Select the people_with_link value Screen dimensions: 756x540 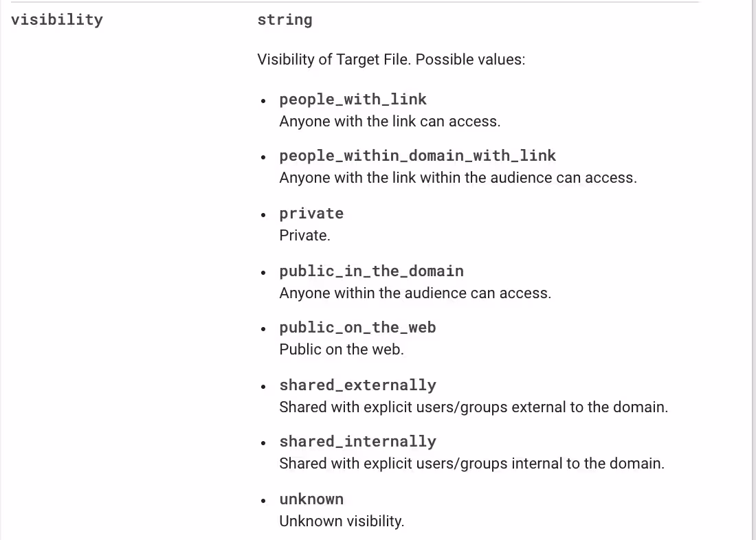(x=353, y=100)
